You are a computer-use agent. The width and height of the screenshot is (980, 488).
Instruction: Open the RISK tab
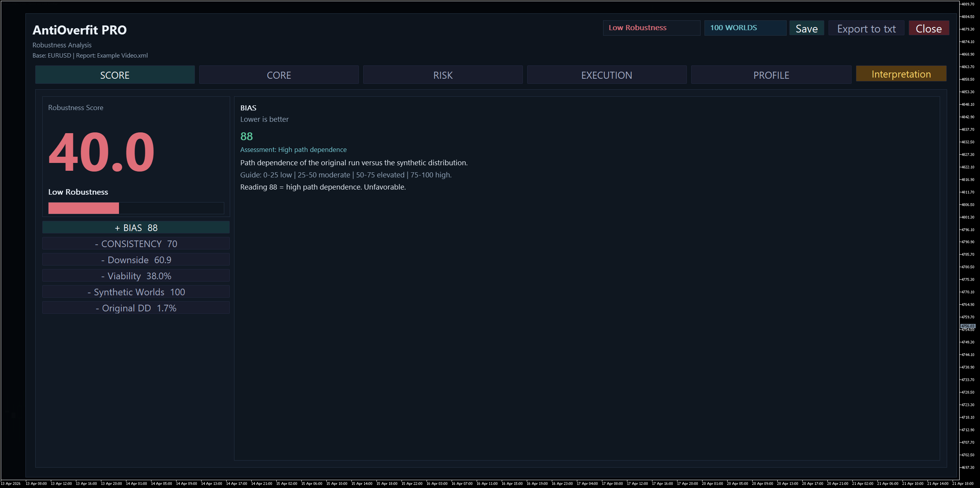click(443, 75)
